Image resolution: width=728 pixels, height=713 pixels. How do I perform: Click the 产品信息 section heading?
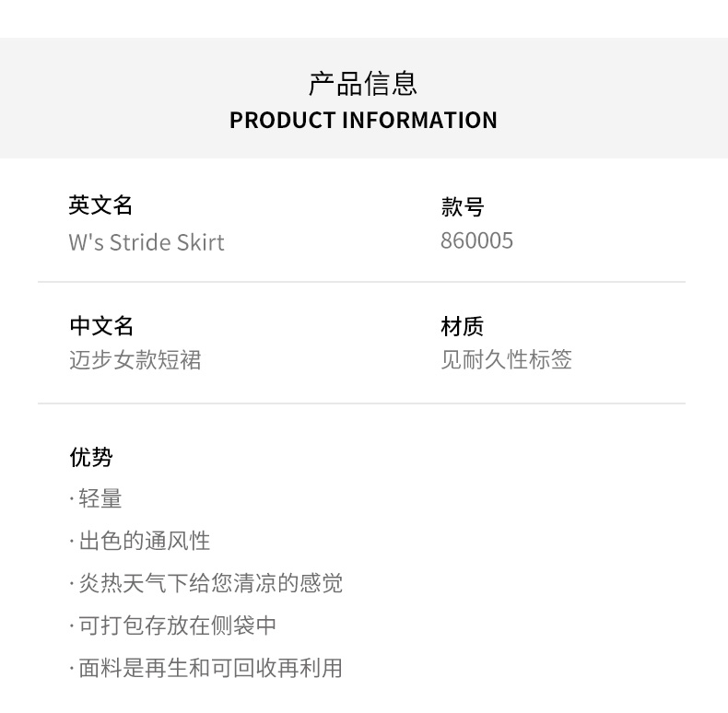(363, 84)
